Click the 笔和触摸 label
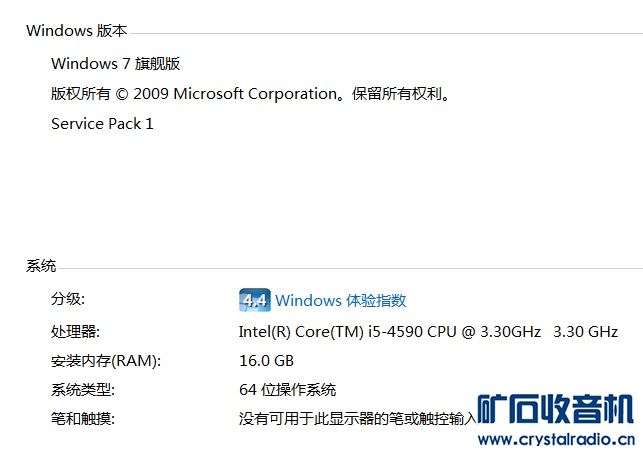The height and width of the screenshot is (452, 643). point(82,419)
